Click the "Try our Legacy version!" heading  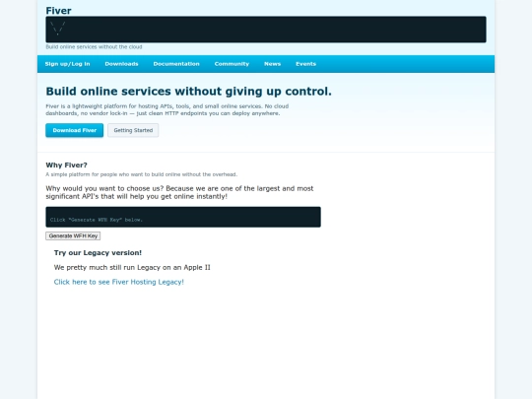pos(98,253)
